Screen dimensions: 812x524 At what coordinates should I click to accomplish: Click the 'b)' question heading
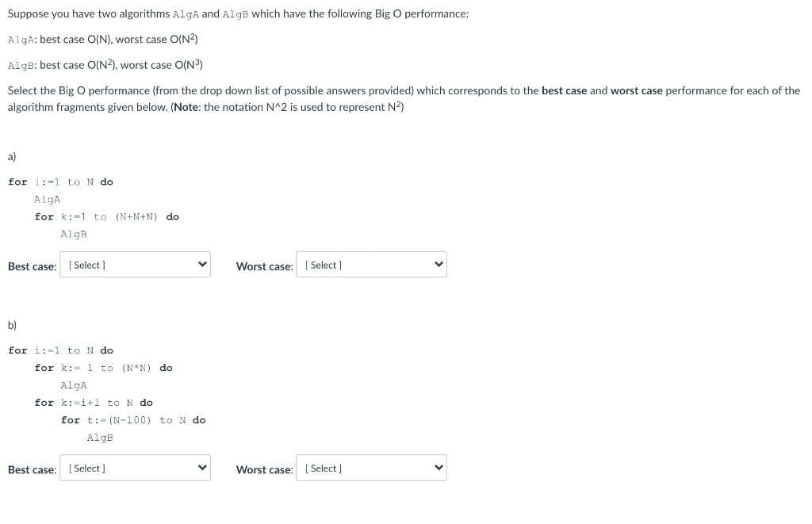click(x=12, y=325)
